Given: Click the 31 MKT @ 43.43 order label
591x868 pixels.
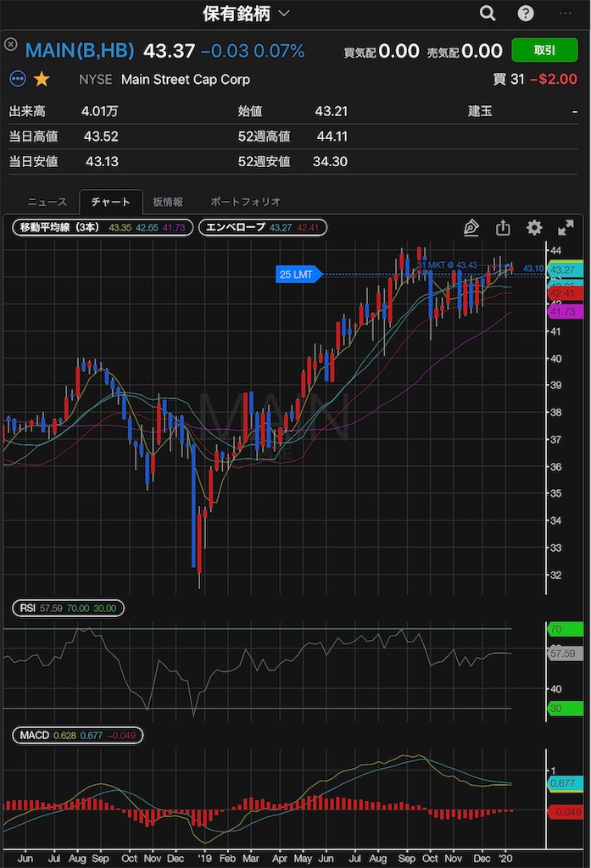Looking at the screenshot, I should (447, 265).
